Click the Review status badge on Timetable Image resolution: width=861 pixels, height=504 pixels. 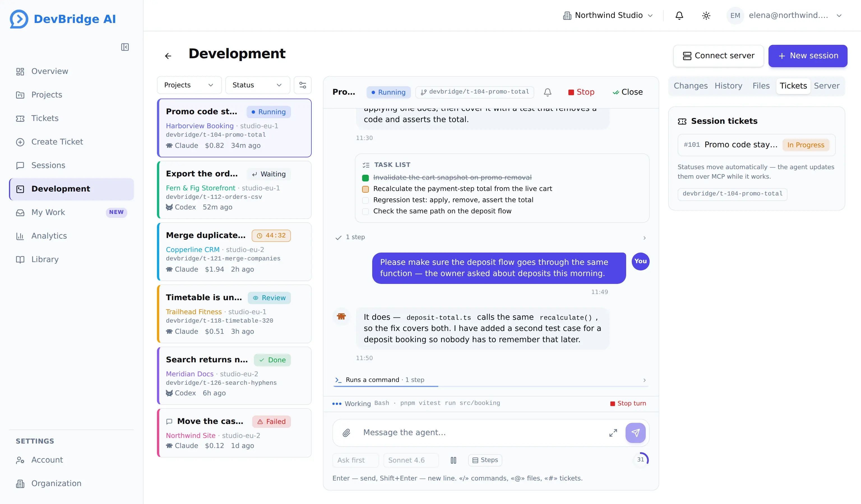269,298
